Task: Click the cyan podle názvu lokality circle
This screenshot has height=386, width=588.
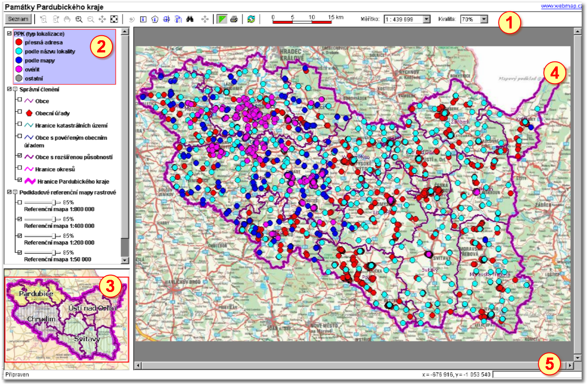Action: click(19, 52)
